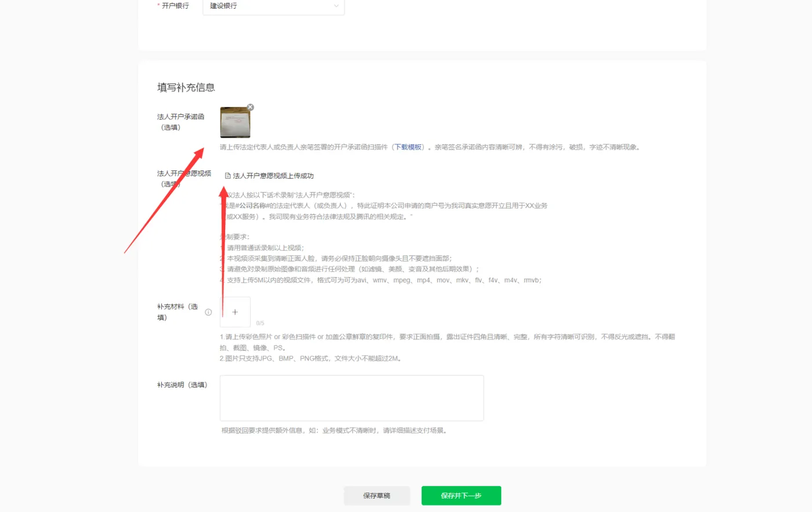
Task: Remove the uploaded 法人开户承诺函 image
Action: [251, 107]
